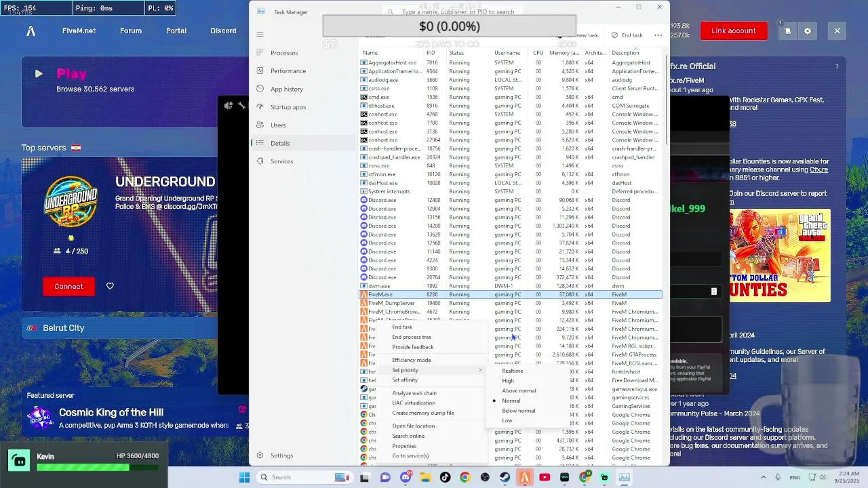Click the red Link account button
868x488 pixels.
(x=733, y=30)
